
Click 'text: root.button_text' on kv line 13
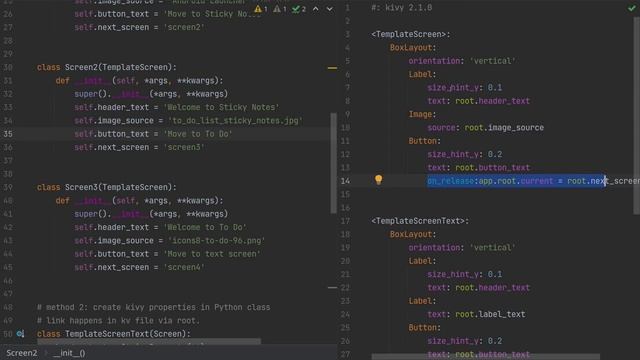478,167
